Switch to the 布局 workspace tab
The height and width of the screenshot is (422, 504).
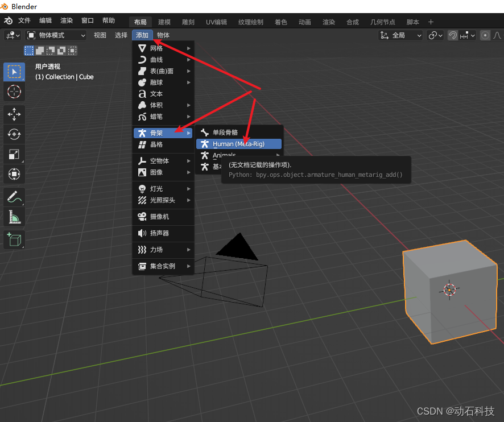tap(141, 22)
